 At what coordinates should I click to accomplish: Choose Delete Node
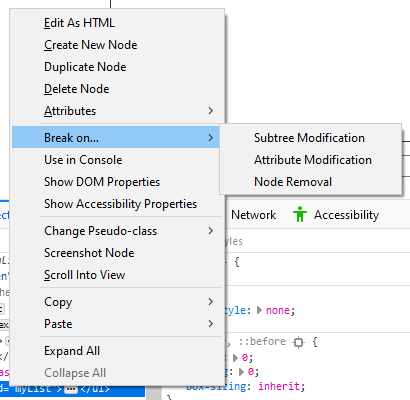point(77,89)
